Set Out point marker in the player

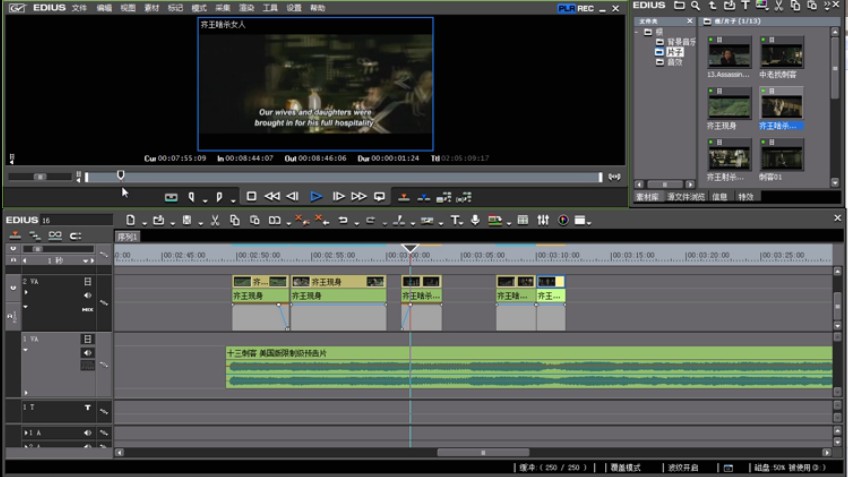[x=219, y=197]
